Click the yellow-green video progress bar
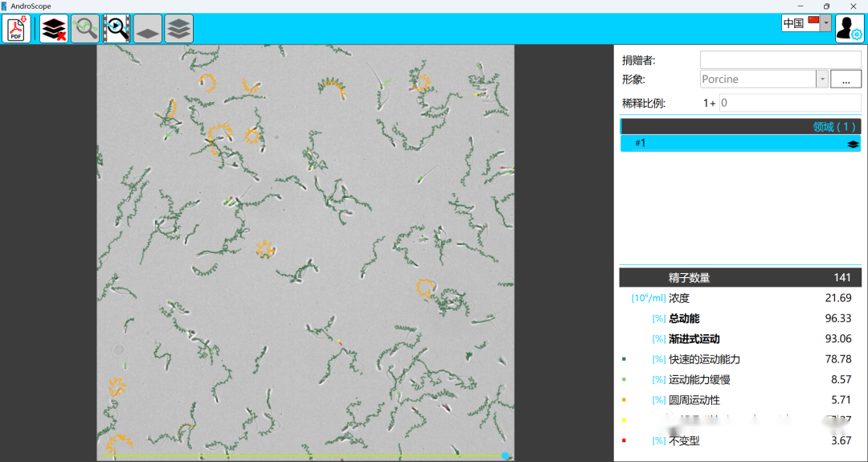Screen dimensions: 868x462 tap(301, 456)
